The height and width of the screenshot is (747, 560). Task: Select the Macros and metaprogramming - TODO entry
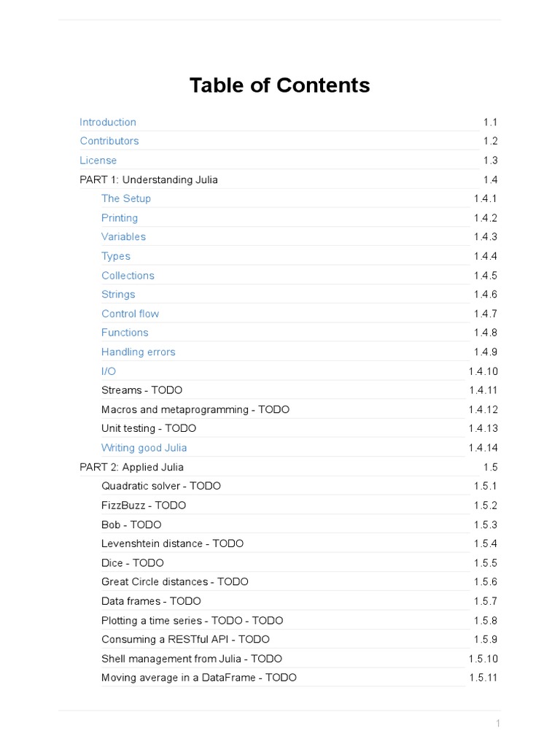pos(195,409)
